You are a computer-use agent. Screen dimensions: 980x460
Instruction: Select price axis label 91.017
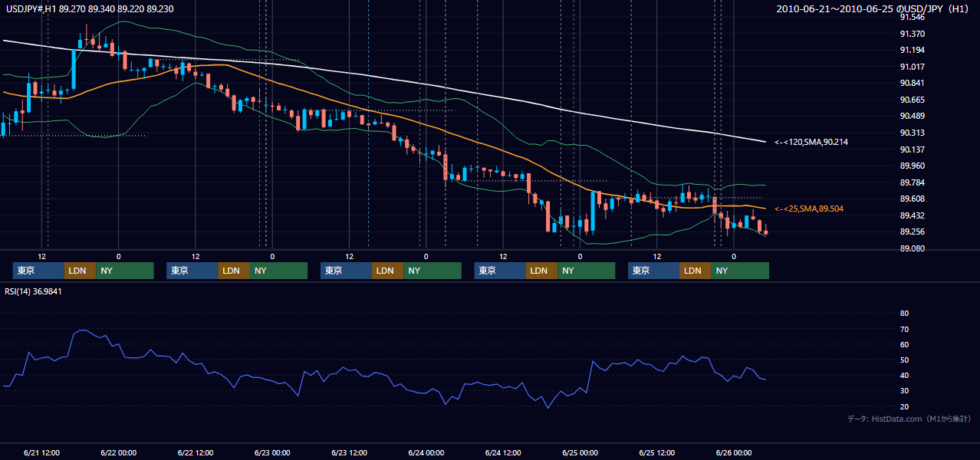click(913, 67)
